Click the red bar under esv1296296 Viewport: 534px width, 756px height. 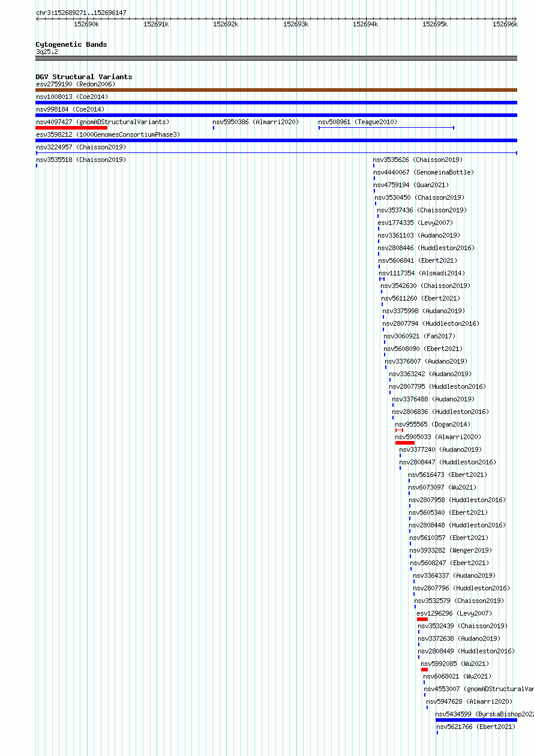tap(422, 619)
